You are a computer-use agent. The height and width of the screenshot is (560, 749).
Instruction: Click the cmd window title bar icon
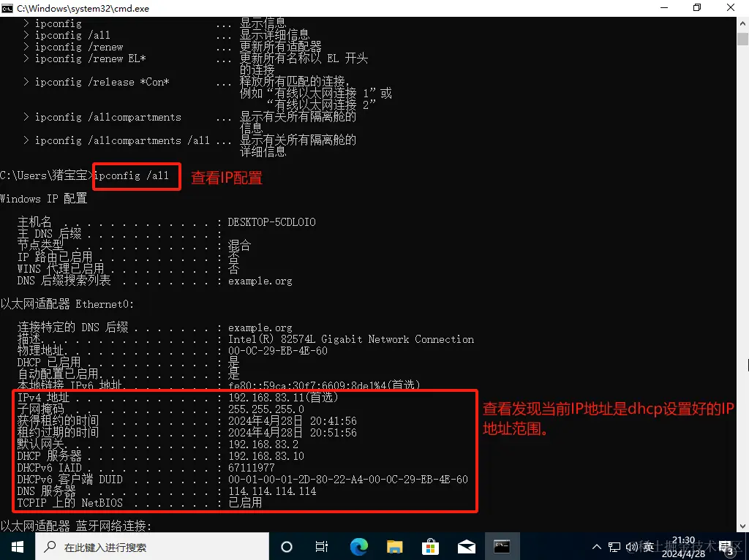pos(7,8)
